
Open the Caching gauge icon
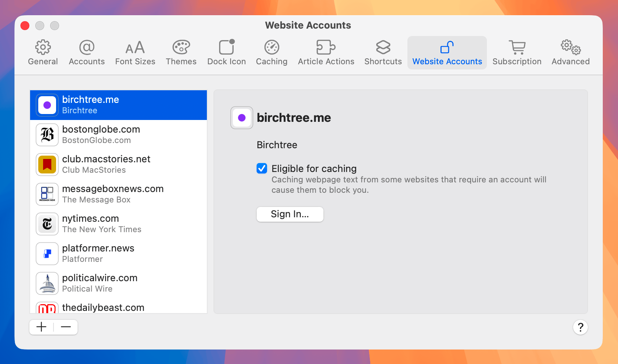(x=271, y=47)
